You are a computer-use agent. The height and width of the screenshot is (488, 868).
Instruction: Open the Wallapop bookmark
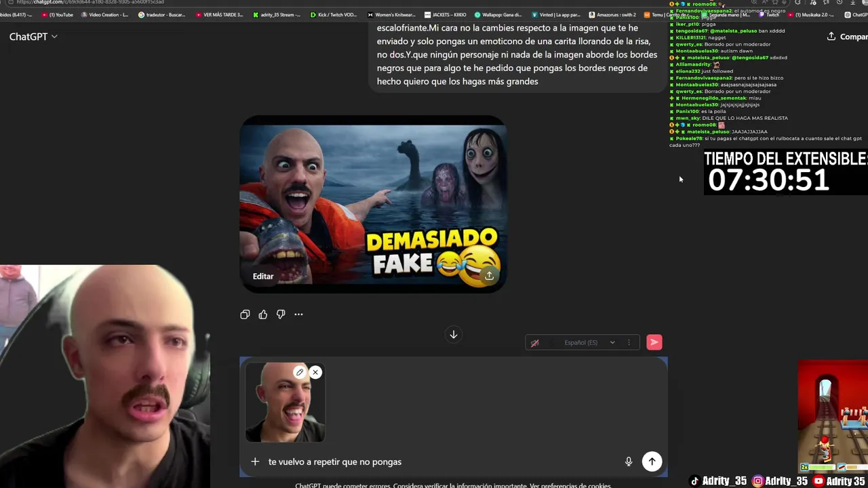coord(498,14)
